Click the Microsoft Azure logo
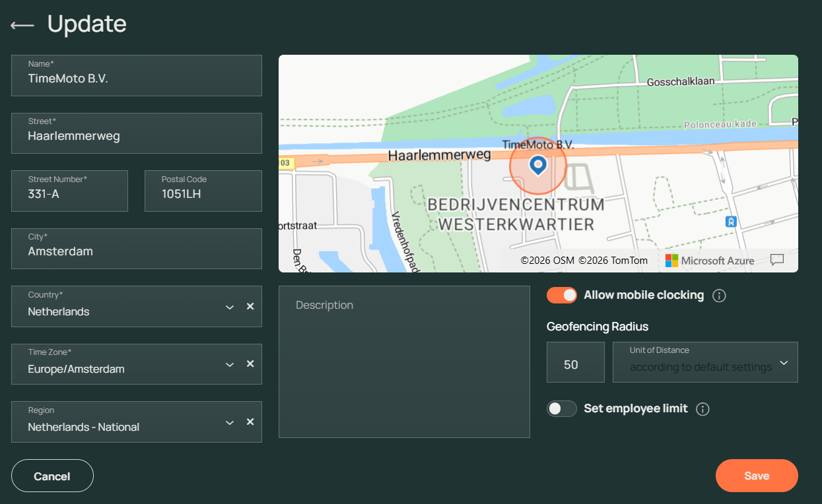Screen dimensions: 822x504 pos(710,261)
